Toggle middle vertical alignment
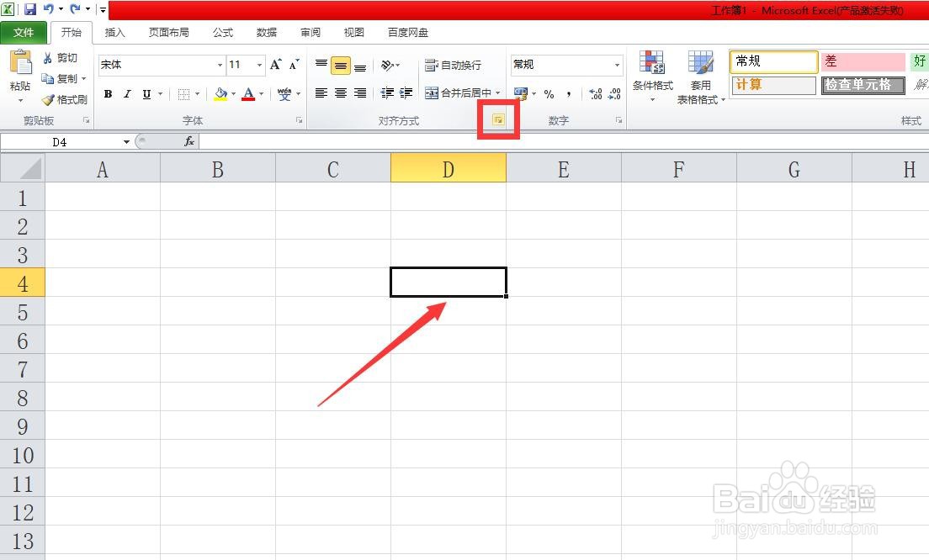929x560 pixels. (341, 65)
